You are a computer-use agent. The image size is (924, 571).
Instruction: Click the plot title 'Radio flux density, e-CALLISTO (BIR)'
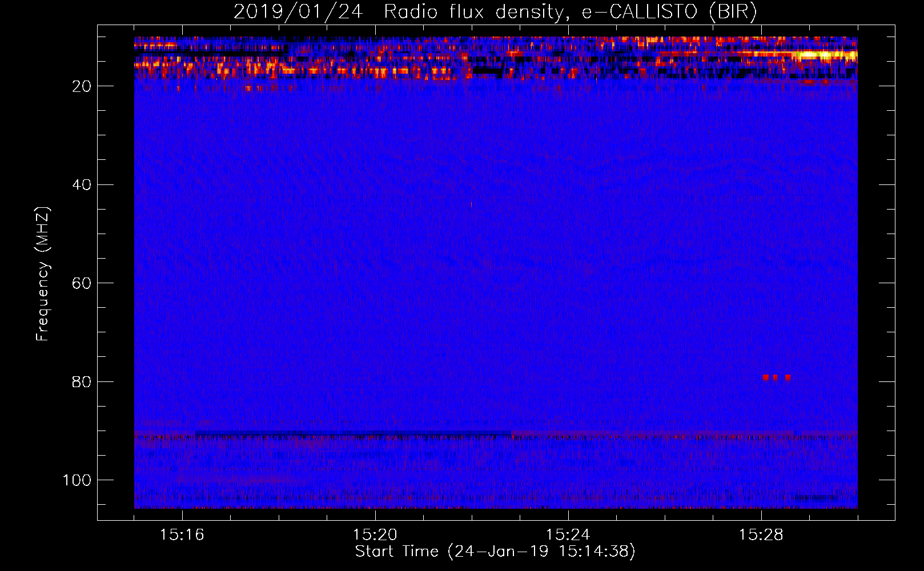point(570,12)
